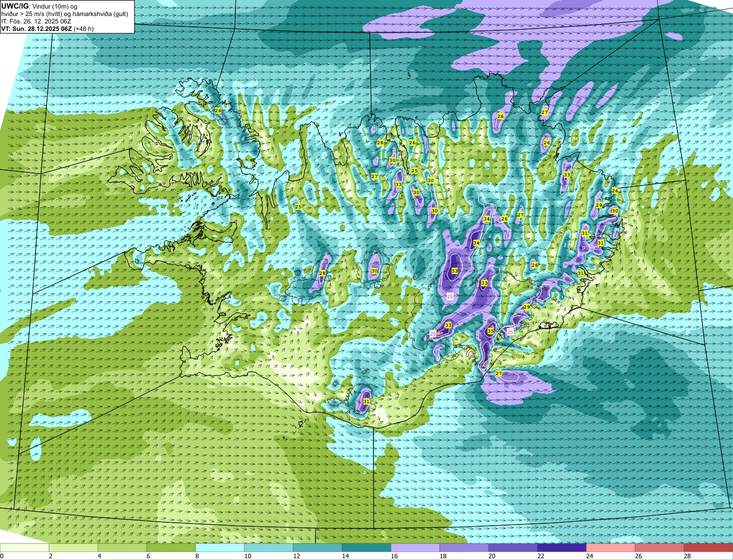Click the 14–16 m/s dark teal legend swatch
The height and width of the screenshot is (560, 733).
[367, 548]
